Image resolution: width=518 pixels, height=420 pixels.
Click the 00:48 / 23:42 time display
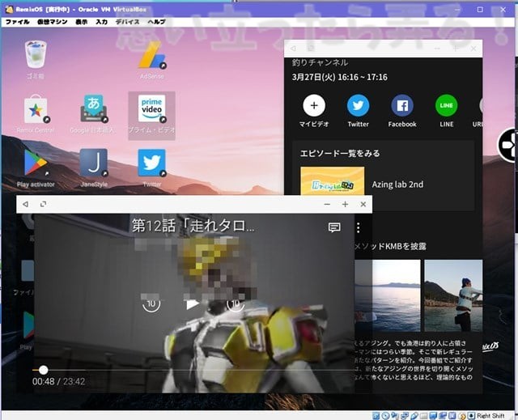coord(58,382)
